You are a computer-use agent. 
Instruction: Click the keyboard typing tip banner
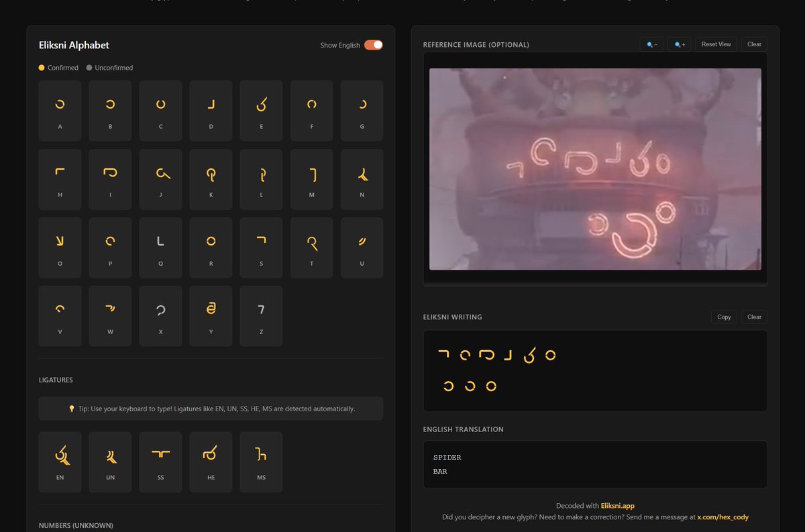pyautogui.click(x=211, y=409)
